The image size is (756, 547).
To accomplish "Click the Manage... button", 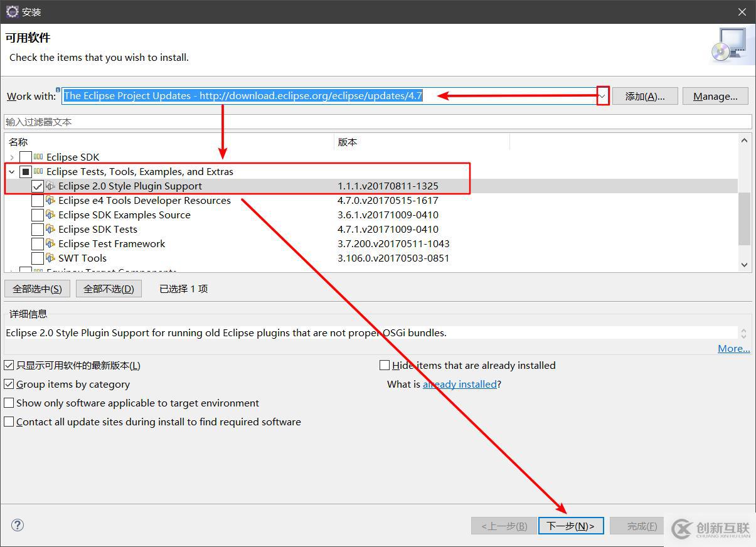I will click(x=715, y=96).
